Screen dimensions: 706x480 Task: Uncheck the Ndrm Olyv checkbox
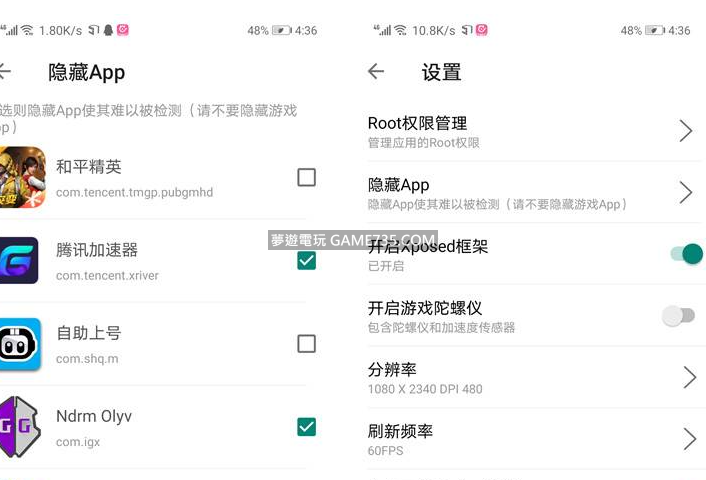click(307, 427)
